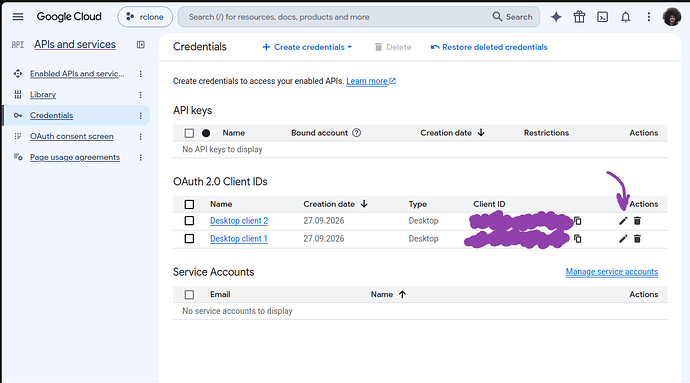Copy Client ID of Desktop client 1
This screenshot has height=383, width=690.
(x=577, y=239)
